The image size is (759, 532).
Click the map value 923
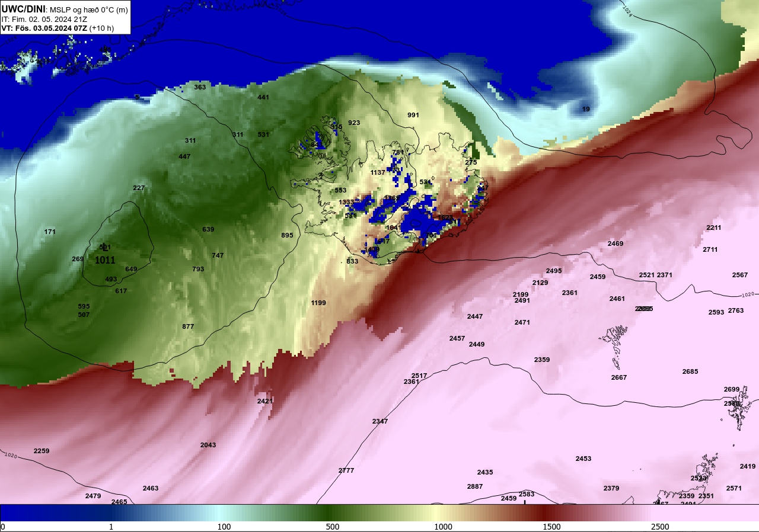tap(354, 123)
